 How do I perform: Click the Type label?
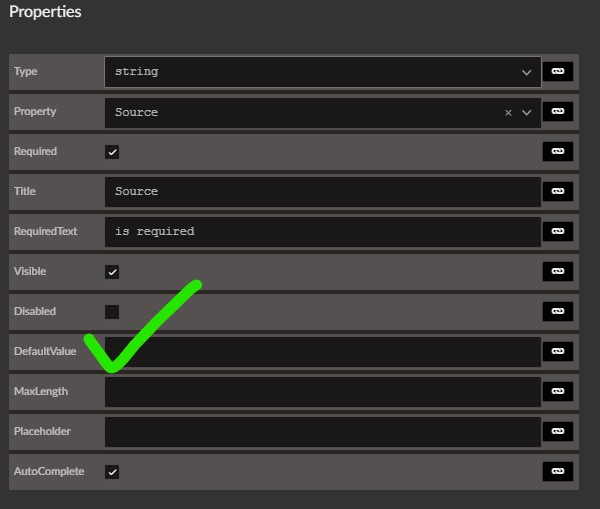tap(26, 72)
